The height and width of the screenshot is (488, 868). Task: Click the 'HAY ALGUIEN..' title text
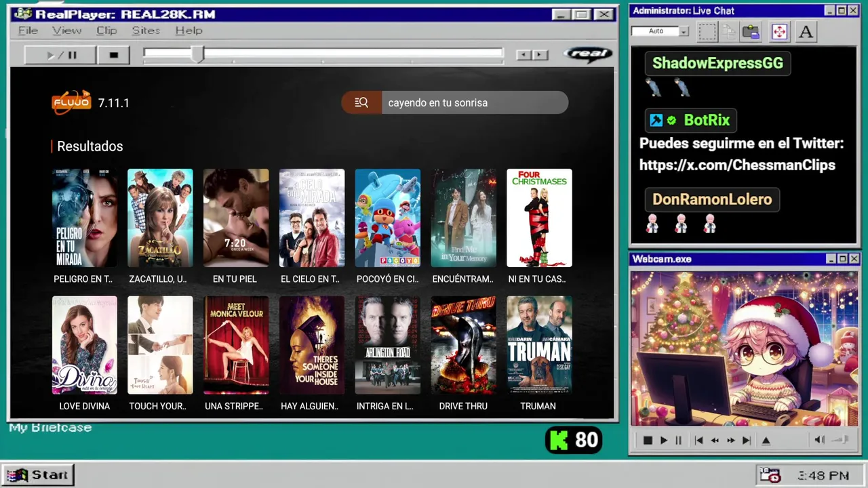pos(310,406)
